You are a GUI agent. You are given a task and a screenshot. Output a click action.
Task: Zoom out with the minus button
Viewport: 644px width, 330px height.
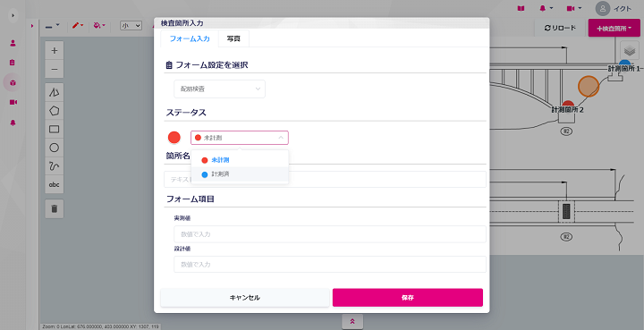(55, 69)
